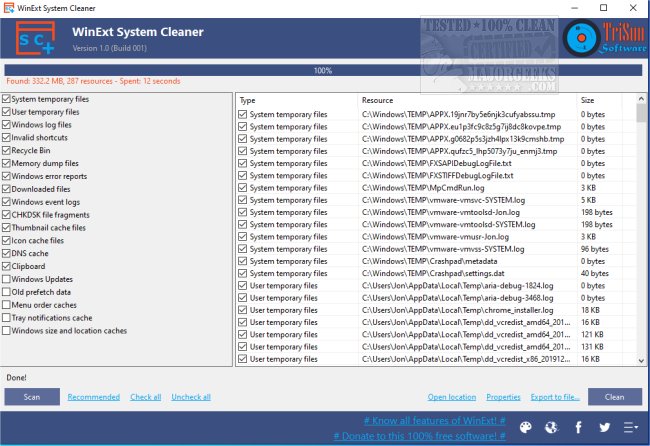Select the Recommended link
The image size is (650, 446).
click(x=94, y=397)
